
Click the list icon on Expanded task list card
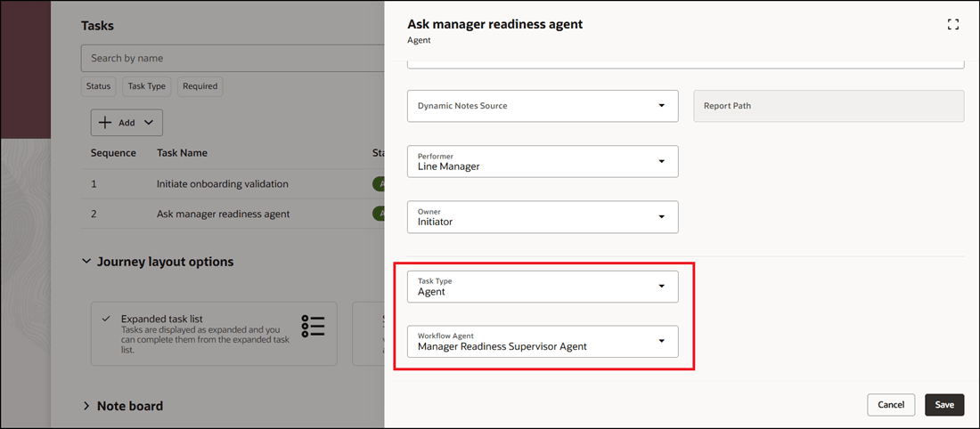click(313, 326)
